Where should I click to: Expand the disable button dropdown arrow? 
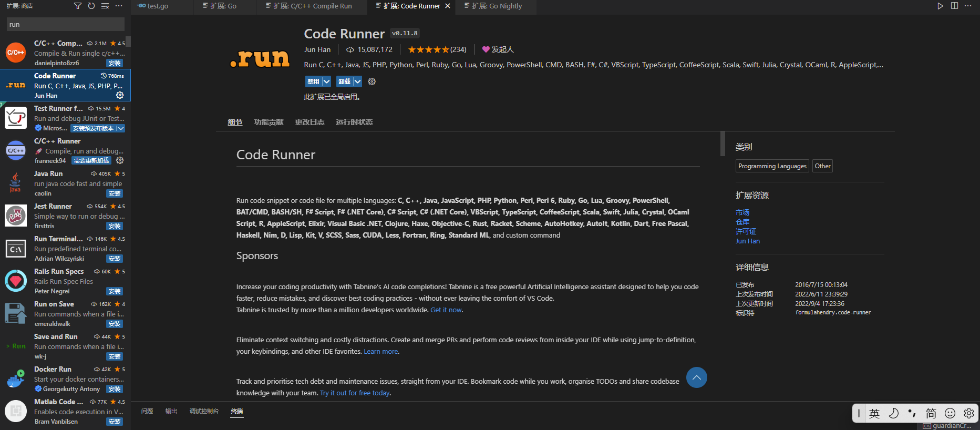326,81
